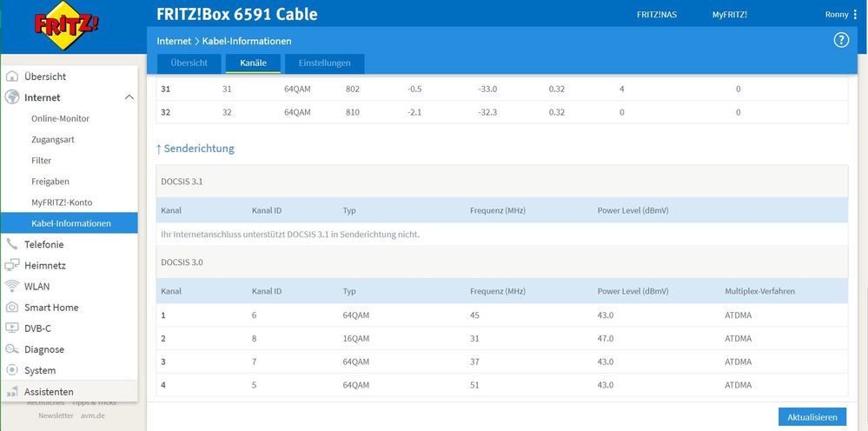
Task: Click the Heimnetz network icon
Action: (x=12, y=265)
